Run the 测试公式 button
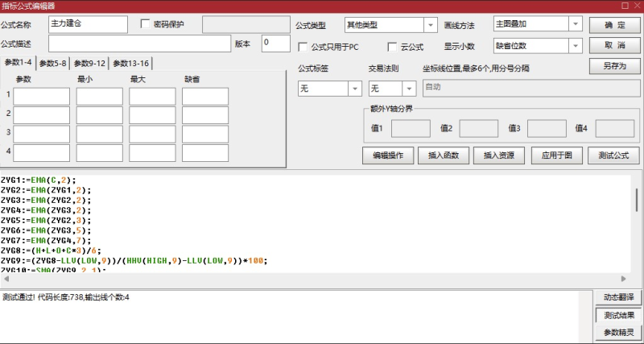 pyautogui.click(x=613, y=155)
